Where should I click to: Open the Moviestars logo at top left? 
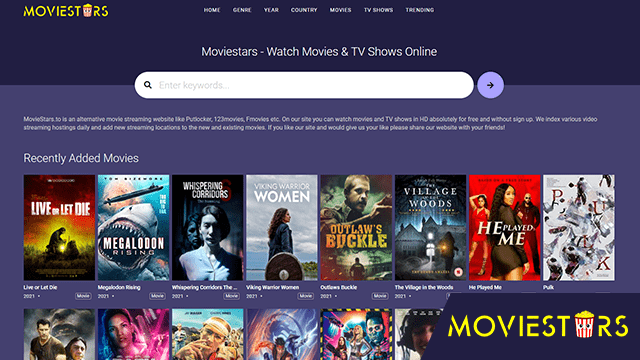tap(66, 11)
